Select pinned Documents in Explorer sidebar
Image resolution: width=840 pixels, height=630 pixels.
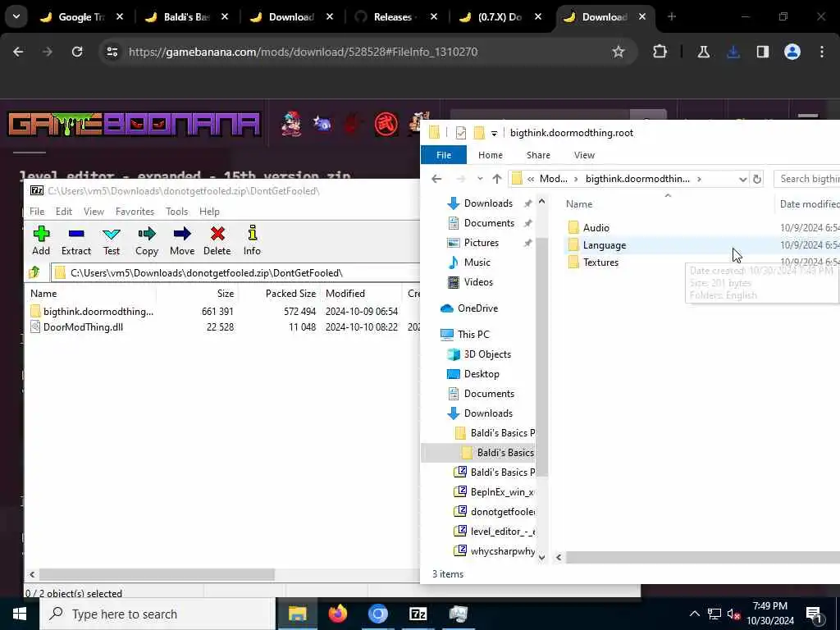489,223
